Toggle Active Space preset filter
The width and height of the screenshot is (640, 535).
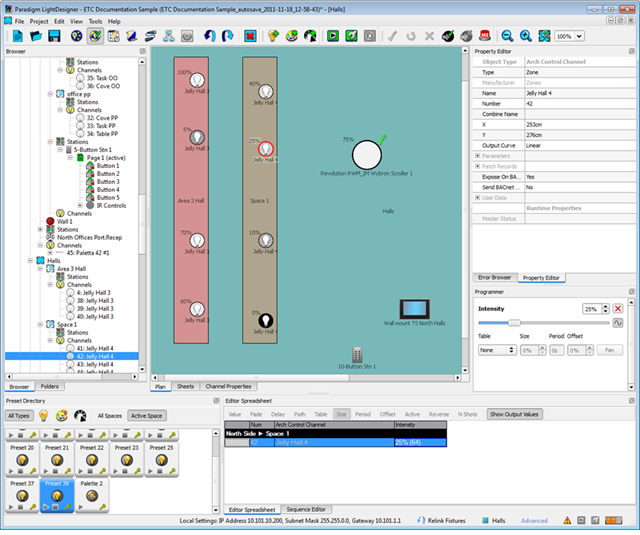click(x=147, y=416)
